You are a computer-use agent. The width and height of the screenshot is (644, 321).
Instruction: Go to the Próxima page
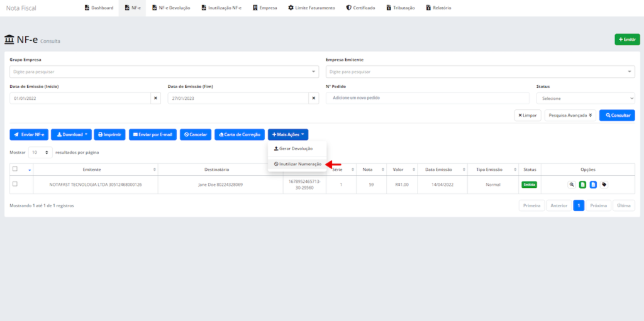(x=599, y=205)
